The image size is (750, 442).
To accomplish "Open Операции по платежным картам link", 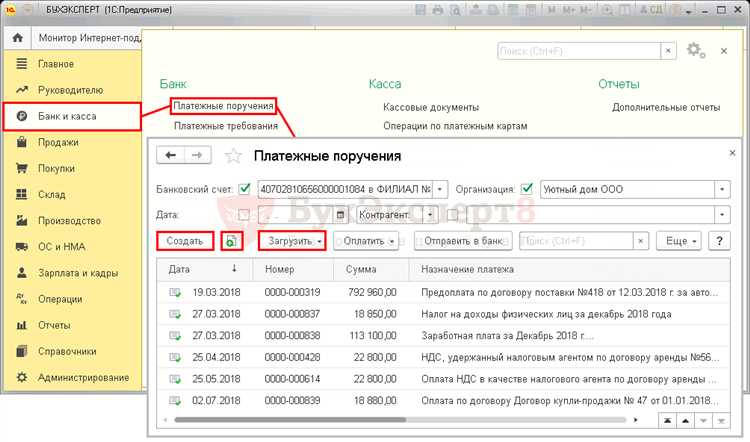I will (x=455, y=126).
